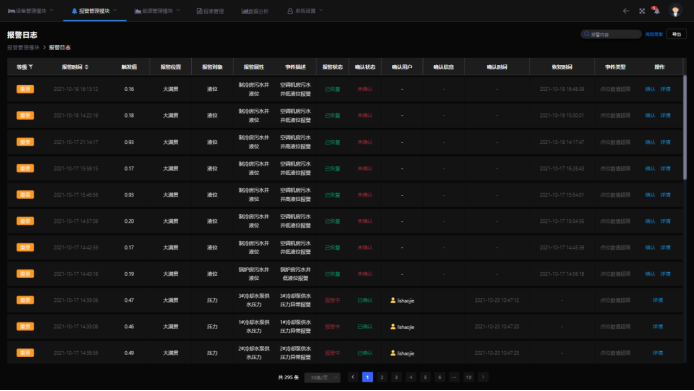Click 未确认 status in 0.18 row
The width and height of the screenshot is (694, 391).
coord(365,115)
